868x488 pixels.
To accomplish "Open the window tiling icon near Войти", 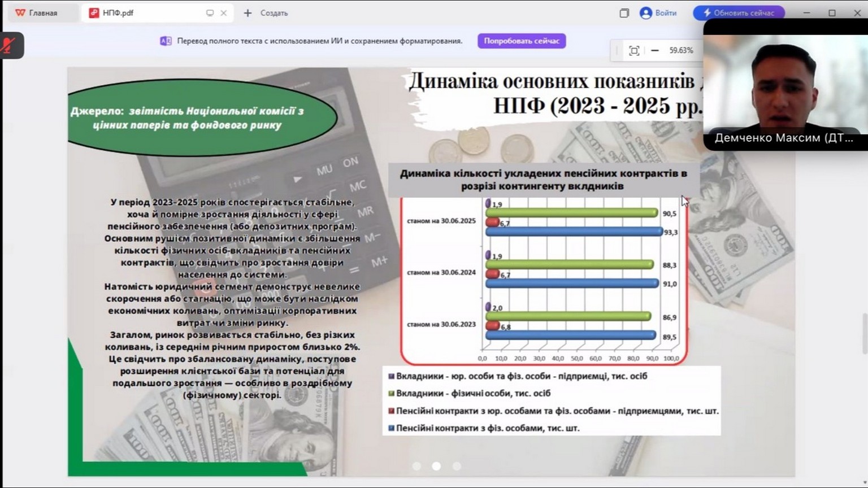I will (624, 13).
